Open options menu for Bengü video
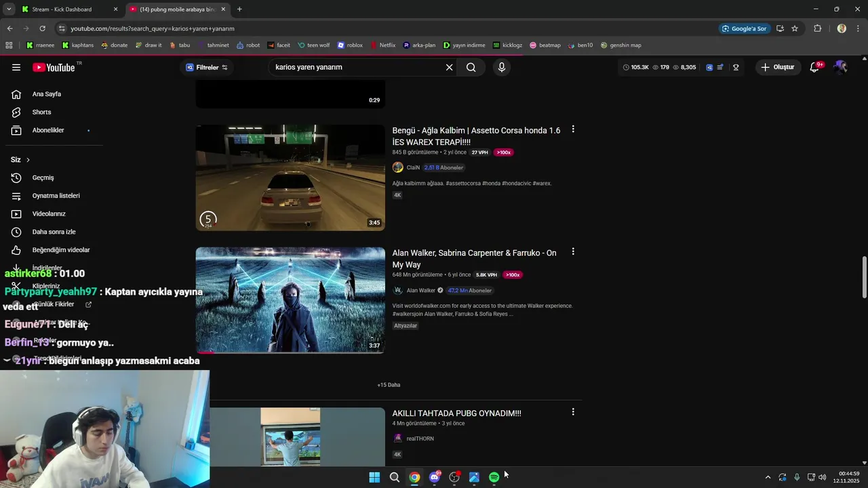The height and width of the screenshot is (488, 868). [573, 129]
